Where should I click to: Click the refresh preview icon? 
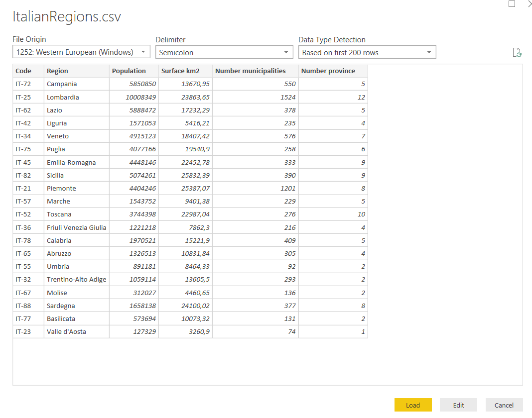click(517, 53)
